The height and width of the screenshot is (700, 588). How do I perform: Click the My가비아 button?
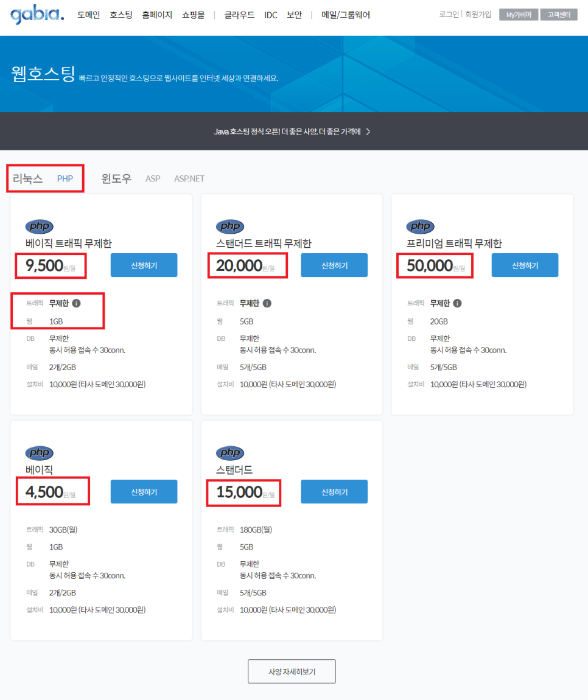tap(519, 15)
